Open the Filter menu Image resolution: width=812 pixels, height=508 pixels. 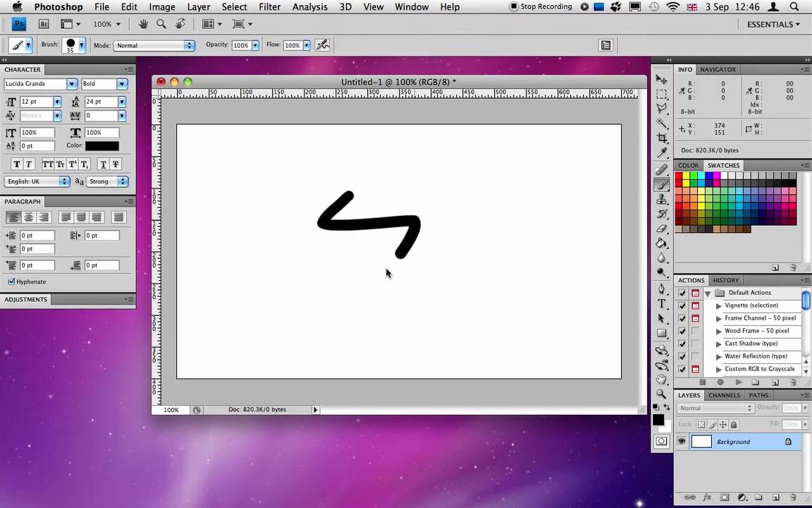click(x=269, y=7)
